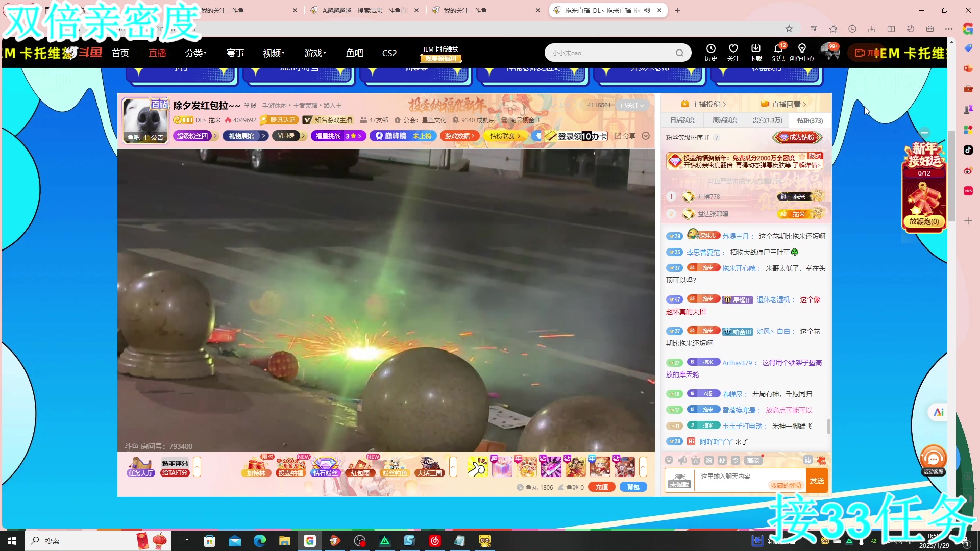Open the emoji picker in chat
The height and width of the screenshot is (551, 980).
tap(669, 460)
